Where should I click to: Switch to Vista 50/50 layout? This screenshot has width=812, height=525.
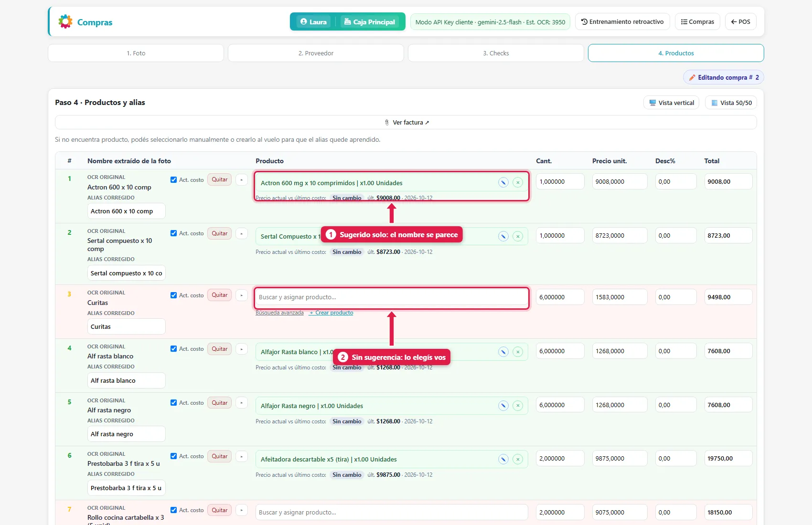coord(731,103)
